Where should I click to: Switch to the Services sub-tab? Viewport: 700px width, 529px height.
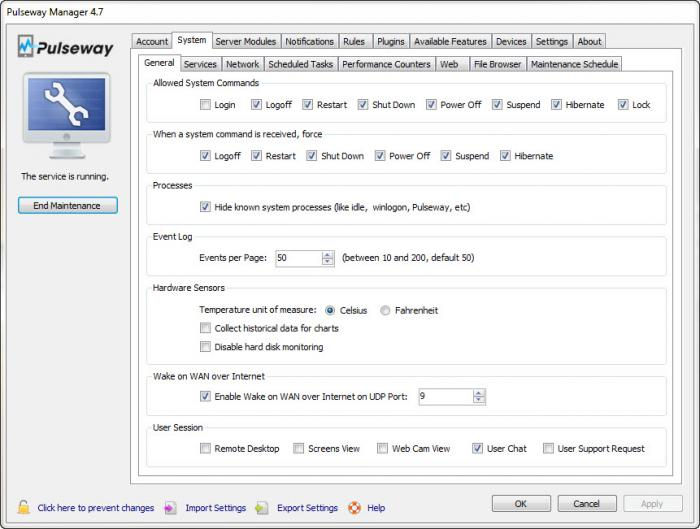pyautogui.click(x=200, y=64)
